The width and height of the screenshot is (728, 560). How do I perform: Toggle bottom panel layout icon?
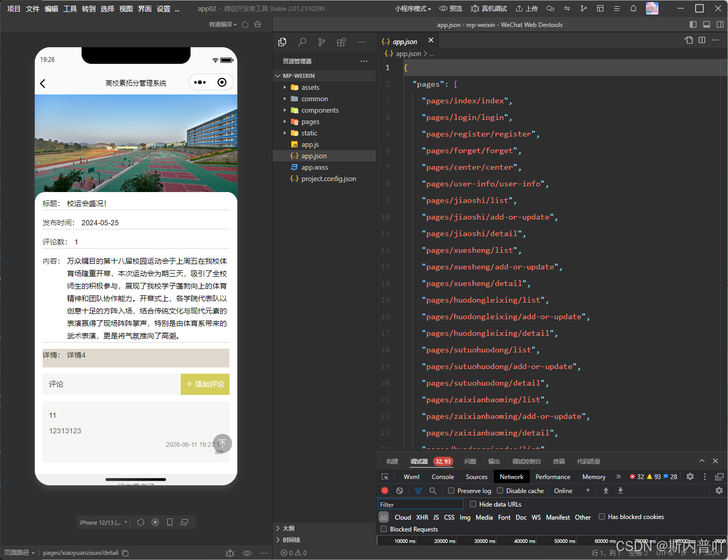(707, 24)
